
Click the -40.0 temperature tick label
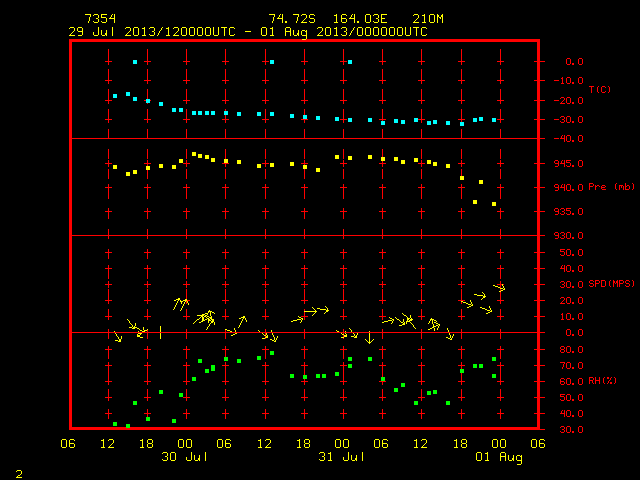pos(569,139)
